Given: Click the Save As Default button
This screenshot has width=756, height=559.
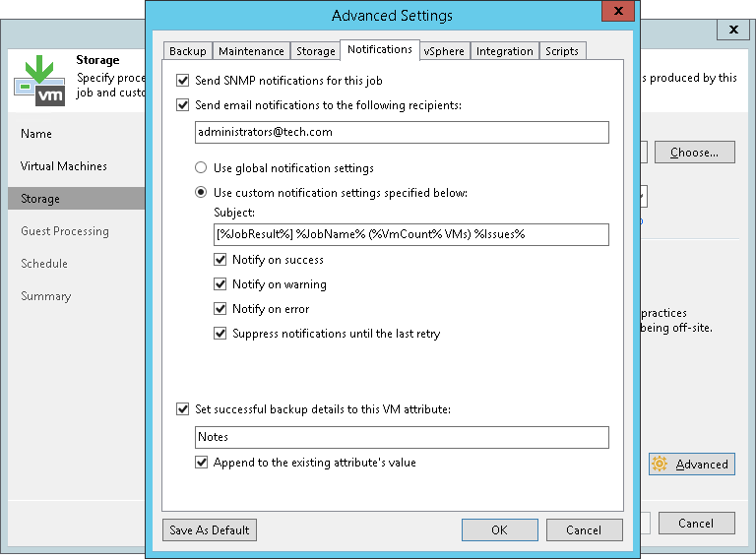Looking at the screenshot, I should click(x=209, y=530).
